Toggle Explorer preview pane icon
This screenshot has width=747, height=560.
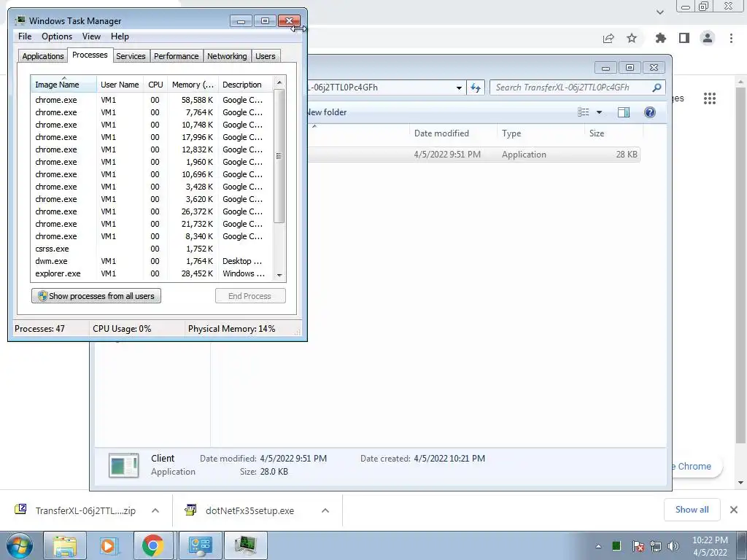coord(624,112)
